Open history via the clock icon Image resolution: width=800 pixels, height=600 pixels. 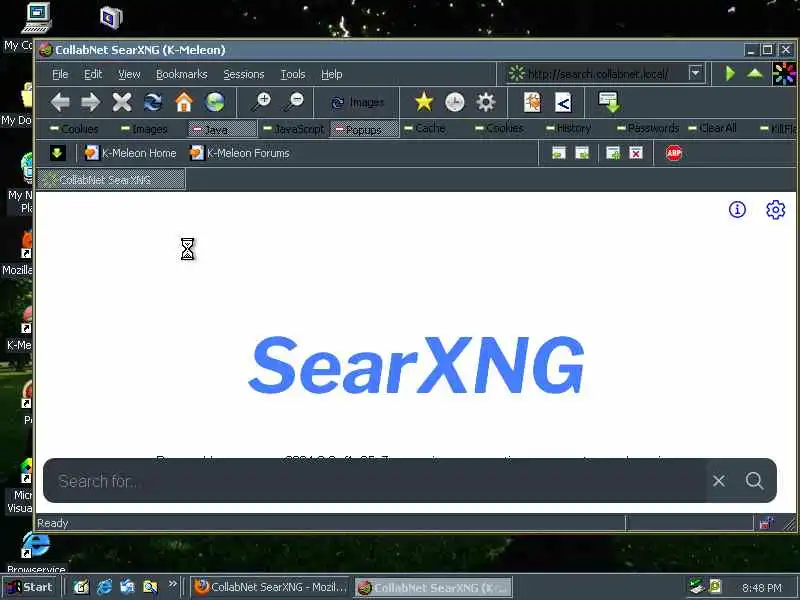pos(455,103)
